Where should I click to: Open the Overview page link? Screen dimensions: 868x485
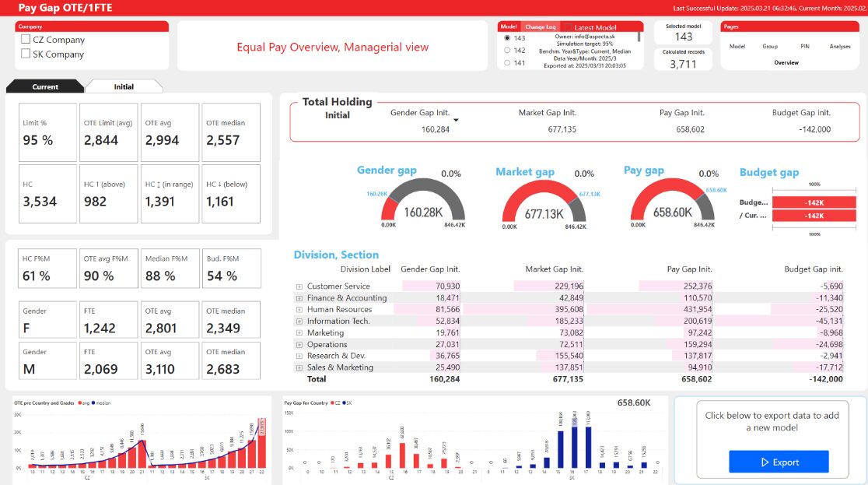tap(786, 62)
